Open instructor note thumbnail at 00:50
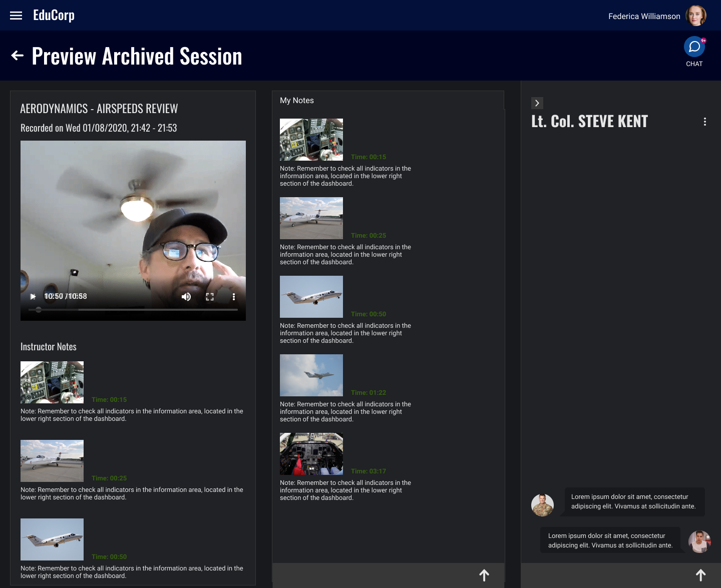 [52, 539]
